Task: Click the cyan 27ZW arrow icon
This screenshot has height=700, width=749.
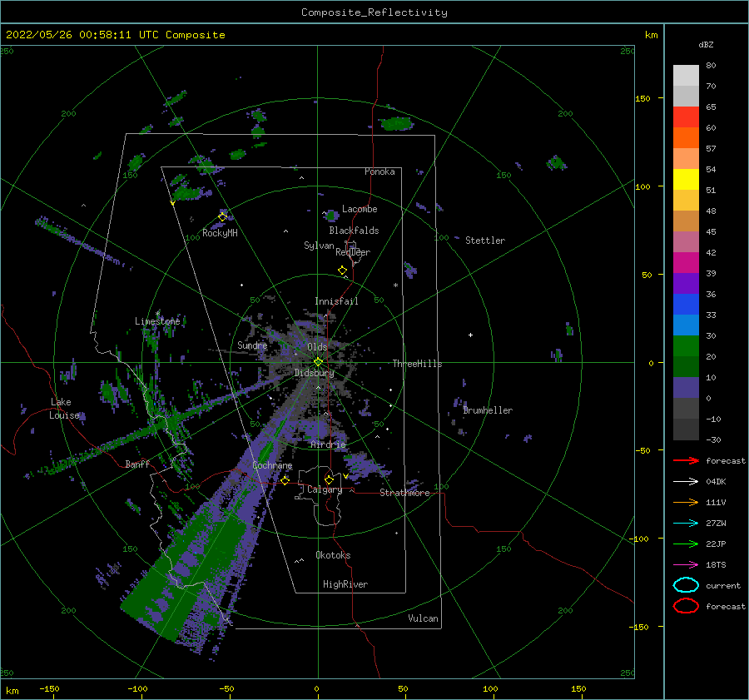Action: click(x=686, y=524)
